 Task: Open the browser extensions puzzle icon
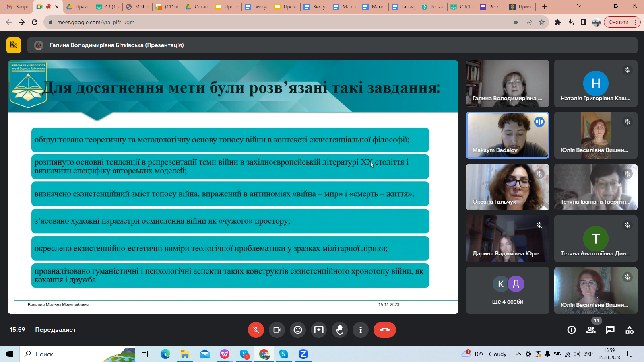558,22
